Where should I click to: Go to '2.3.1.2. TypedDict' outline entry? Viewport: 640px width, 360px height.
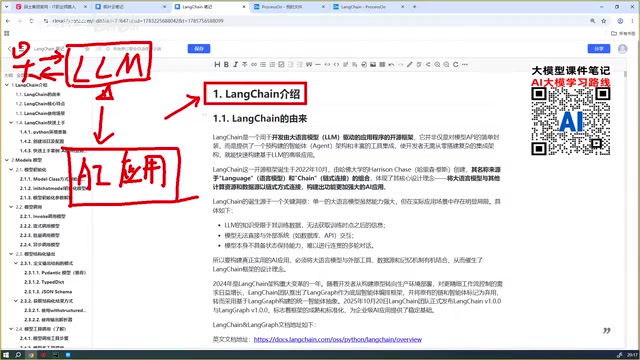point(44,282)
